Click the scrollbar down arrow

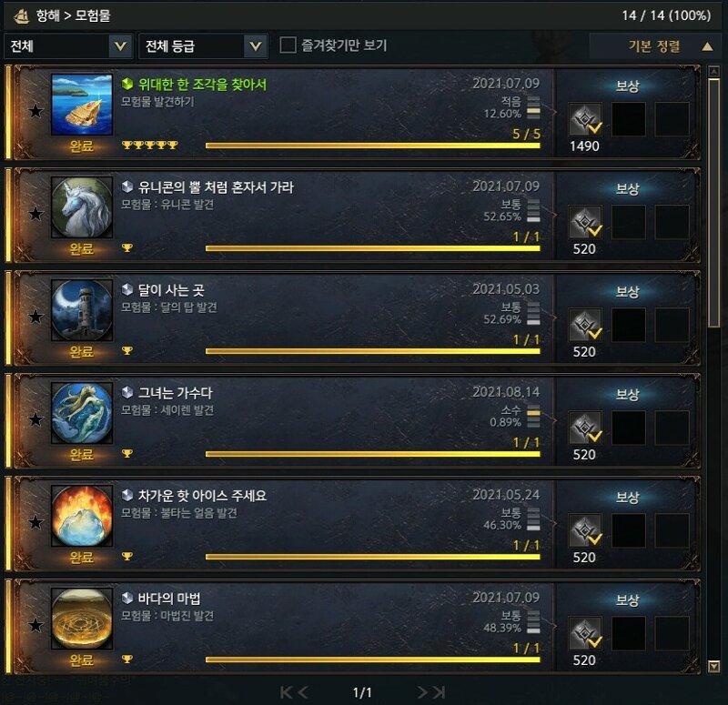point(713,667)
